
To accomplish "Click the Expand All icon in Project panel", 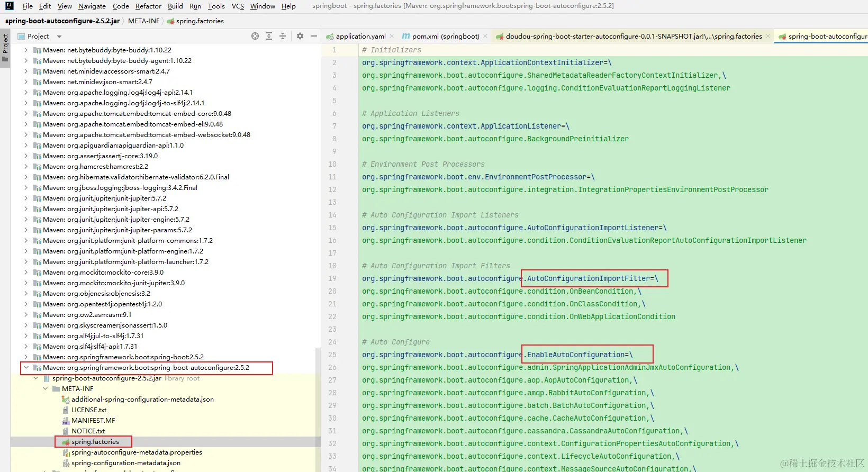I will 269,36.
